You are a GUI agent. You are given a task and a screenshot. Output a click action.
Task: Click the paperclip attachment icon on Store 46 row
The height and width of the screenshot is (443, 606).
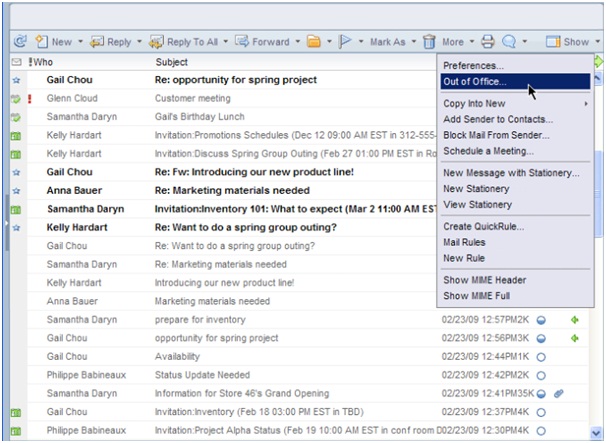click(x=558, y=394)
